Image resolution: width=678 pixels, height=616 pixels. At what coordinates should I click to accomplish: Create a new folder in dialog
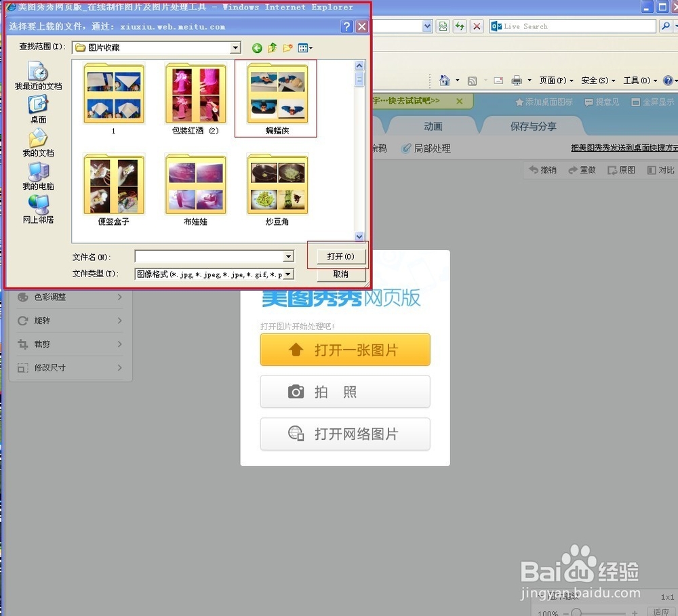pyautogui.click(x=287, y=47)
